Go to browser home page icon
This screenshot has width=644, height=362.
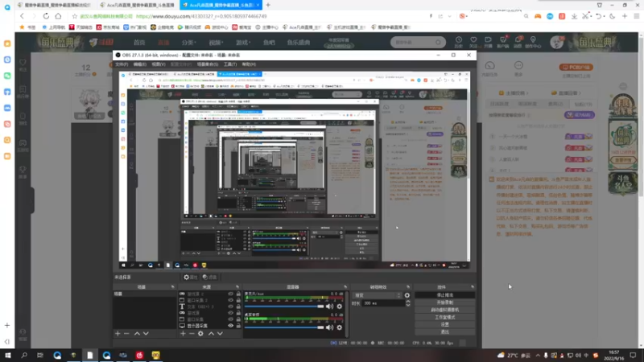(x=58, y=16)
